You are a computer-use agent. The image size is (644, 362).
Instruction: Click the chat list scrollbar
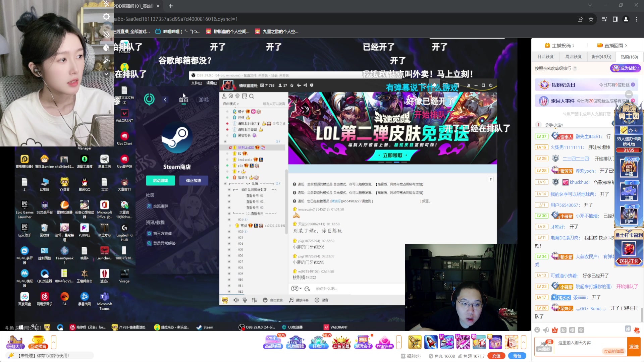[642, 314]
